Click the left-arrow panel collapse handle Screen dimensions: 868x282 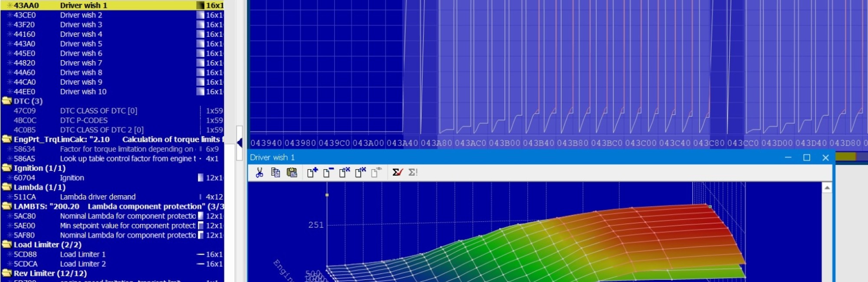[x=239, y=143]
